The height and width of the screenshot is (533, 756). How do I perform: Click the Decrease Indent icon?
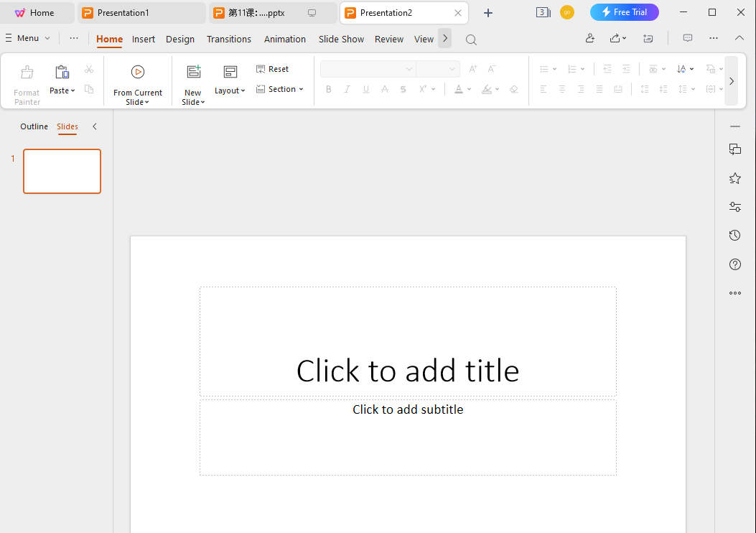(x=607, y=69)
